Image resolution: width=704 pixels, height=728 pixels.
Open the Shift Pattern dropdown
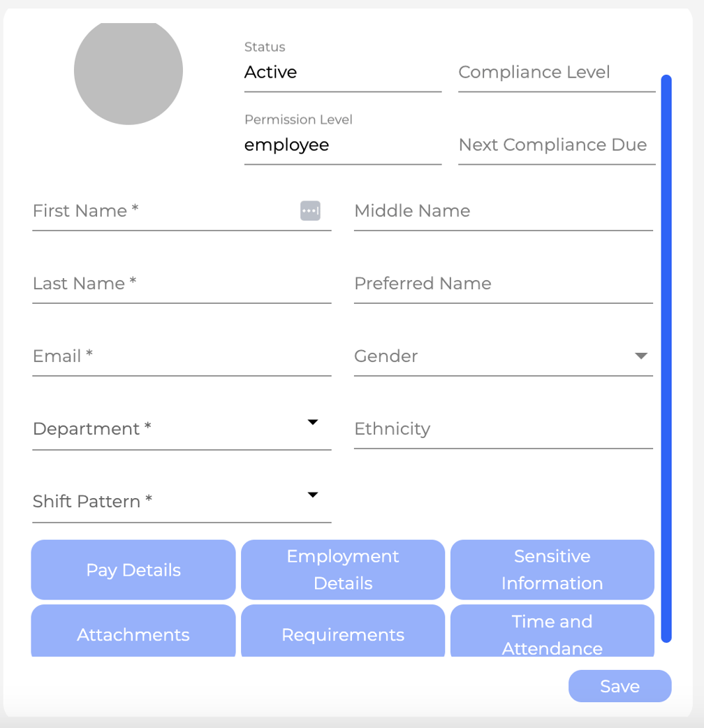point(313,495)
